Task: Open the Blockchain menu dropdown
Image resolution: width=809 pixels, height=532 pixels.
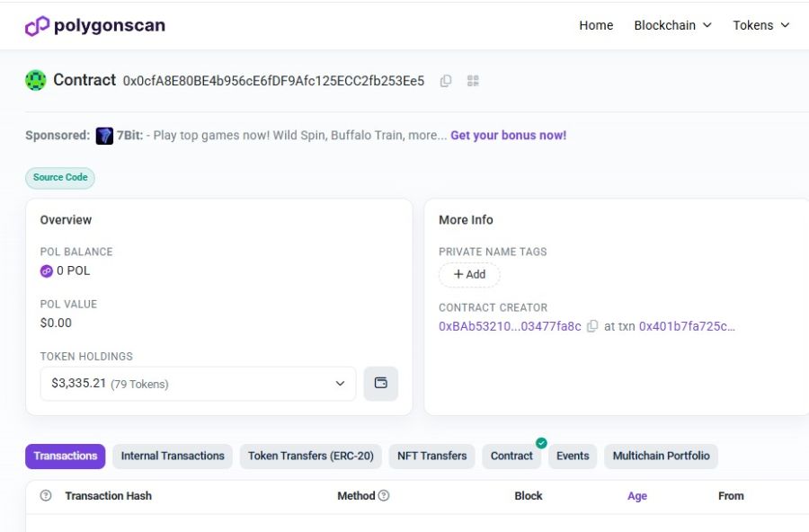Action: pyautogui.click(x=672, y=25)
